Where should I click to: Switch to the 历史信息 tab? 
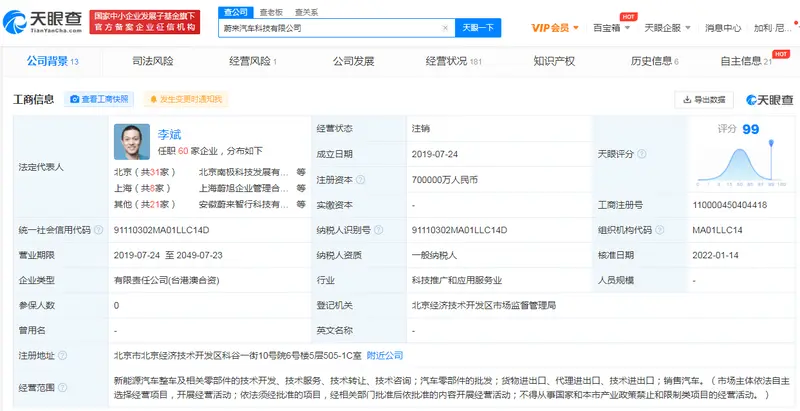pos(655,62)
